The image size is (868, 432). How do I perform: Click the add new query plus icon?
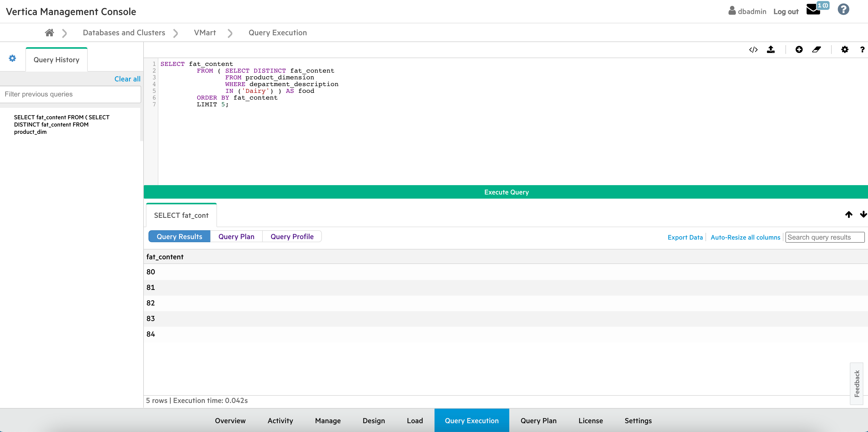click(x=799, y=50)
